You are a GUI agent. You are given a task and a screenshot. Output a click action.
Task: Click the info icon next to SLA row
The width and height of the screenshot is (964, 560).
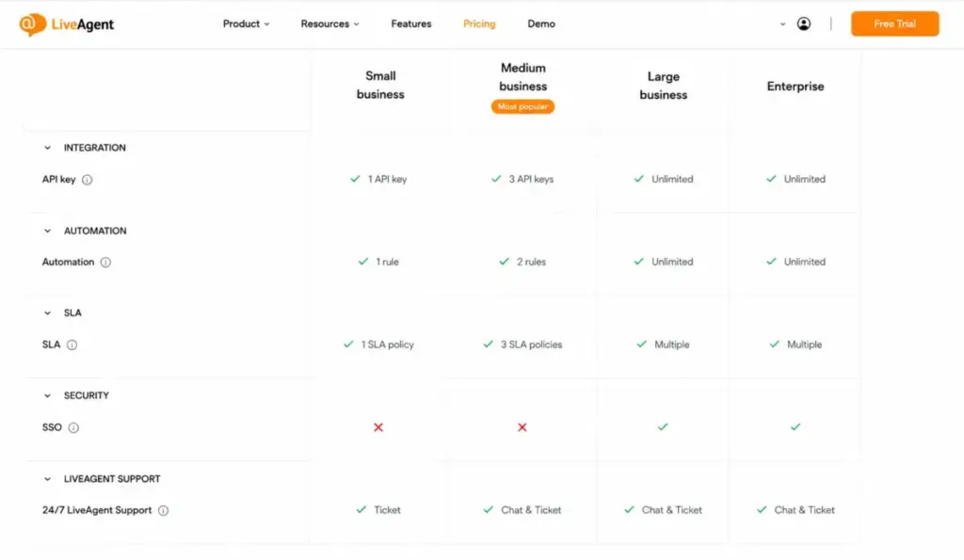click(x=72, y=344)
